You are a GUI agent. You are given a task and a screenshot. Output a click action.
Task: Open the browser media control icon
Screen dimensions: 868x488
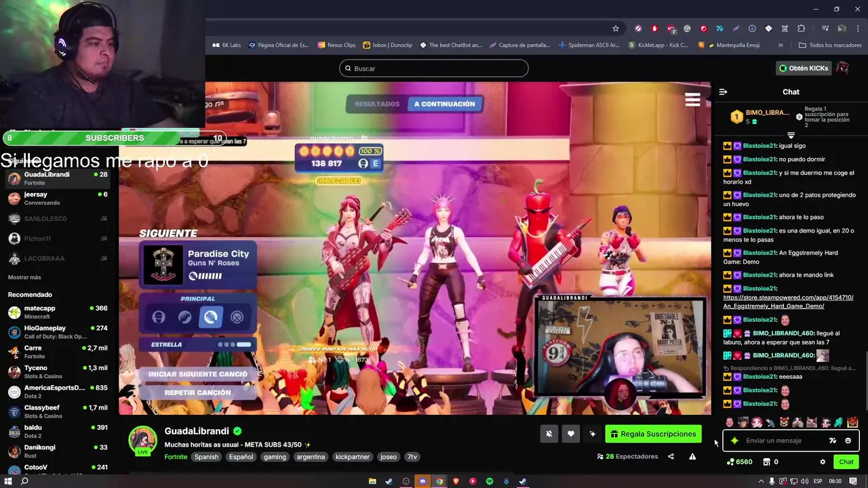pyautogui.click(x=825, y=28)
